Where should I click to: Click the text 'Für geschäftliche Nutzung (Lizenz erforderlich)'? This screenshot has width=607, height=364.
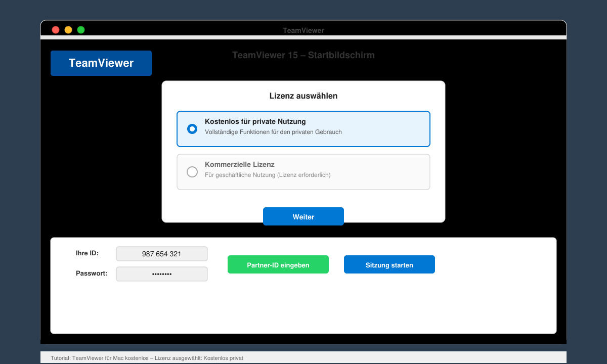pyautogui.click(x=268, y=175)
